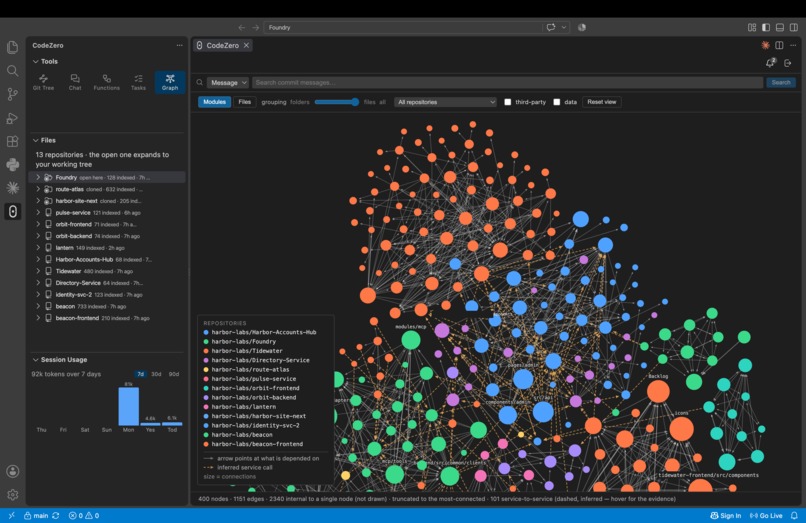The height and width of the screenshot is (523, 806).
Task: Open Accounts icon at bottom of activity bar
Action: click(x=12, y=471)
